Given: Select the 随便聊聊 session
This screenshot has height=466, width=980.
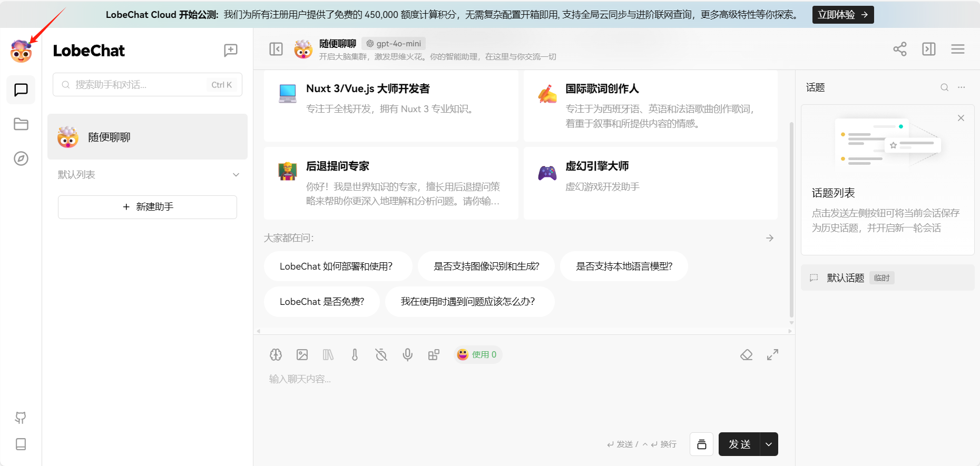Looking at the screenshot, I should point(148,137).
